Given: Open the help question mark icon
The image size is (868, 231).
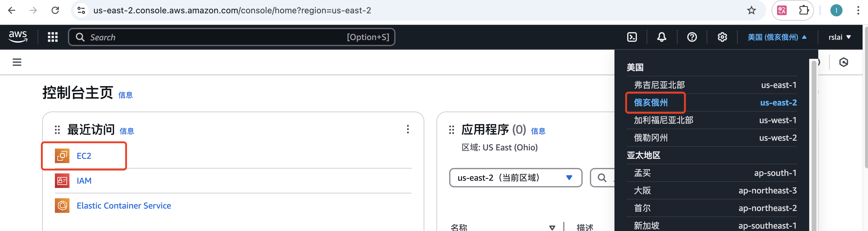Looking at the screenshot, I should click(x=692, y=37).
